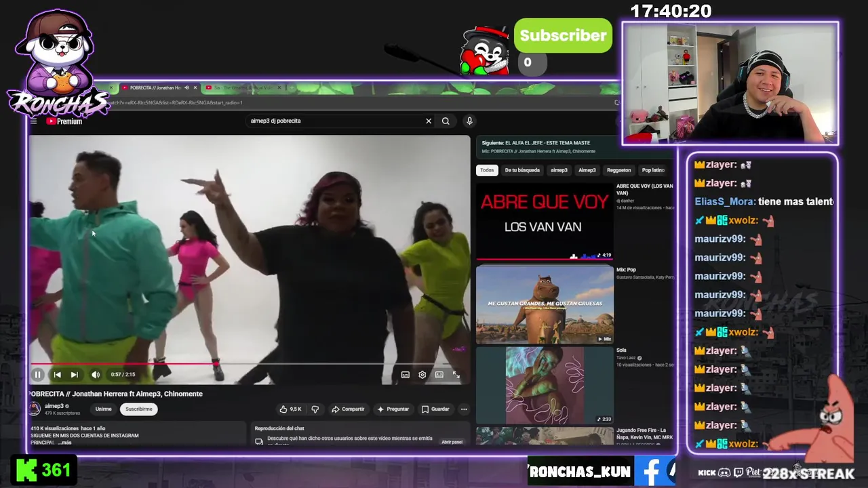Switch to the Sia browser tab
This screenshot has width=868, height=488.
click(x=242, y=87)
